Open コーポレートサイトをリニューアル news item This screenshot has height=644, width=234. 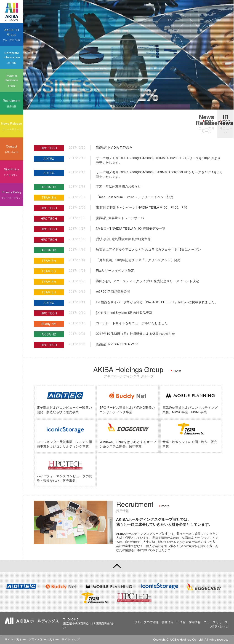pos(132,323)
